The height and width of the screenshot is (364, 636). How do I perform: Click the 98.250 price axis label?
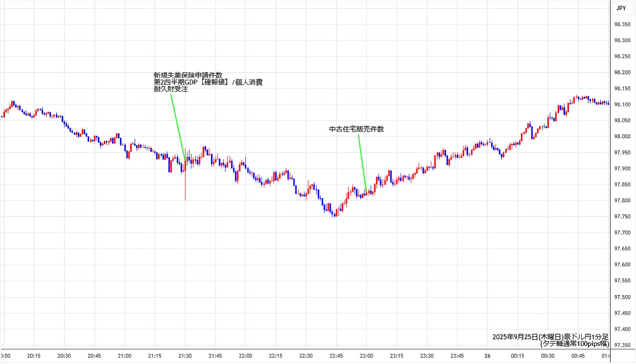[x=622, y=57]
